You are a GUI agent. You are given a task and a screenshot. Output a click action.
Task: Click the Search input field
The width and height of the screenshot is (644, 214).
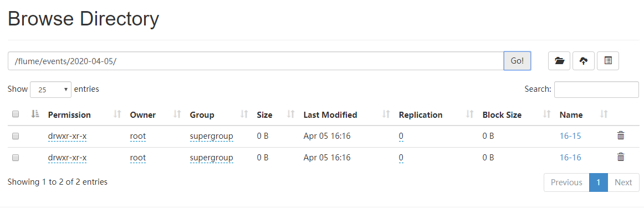[596, 90]
